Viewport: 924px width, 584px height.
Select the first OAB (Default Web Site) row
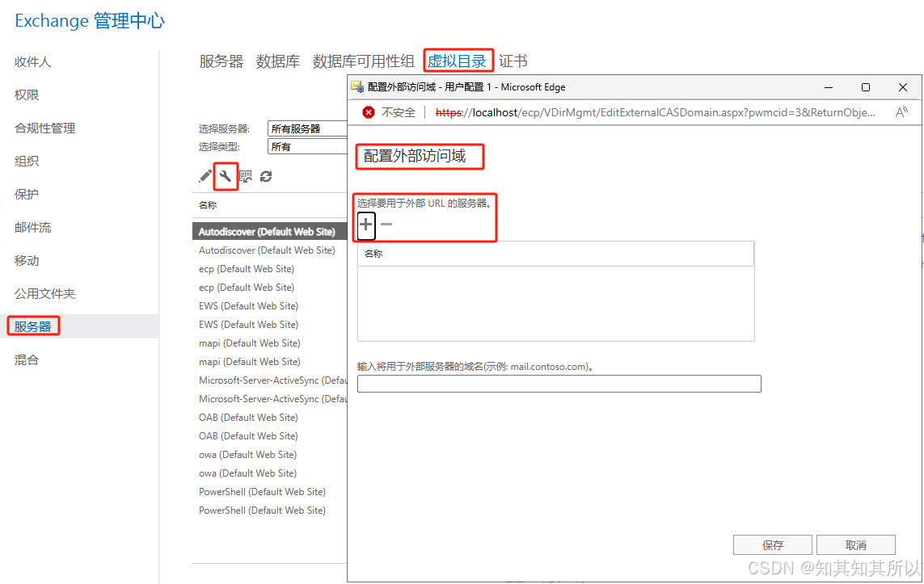(x=270, y=418)
